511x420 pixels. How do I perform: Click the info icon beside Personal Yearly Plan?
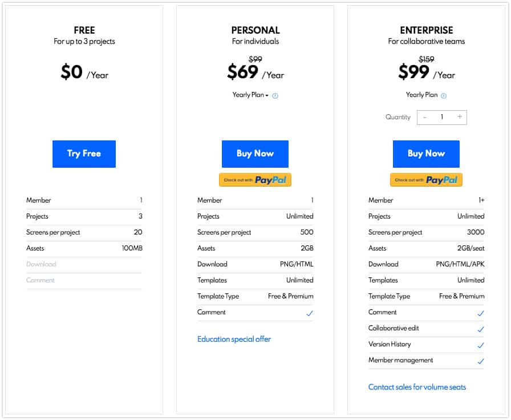275,95
